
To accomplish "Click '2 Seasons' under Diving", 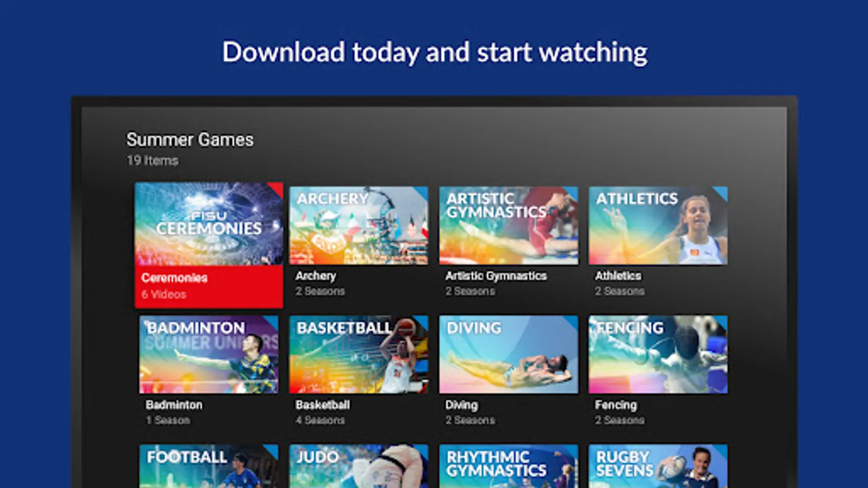I will click(x=470, y=420).
